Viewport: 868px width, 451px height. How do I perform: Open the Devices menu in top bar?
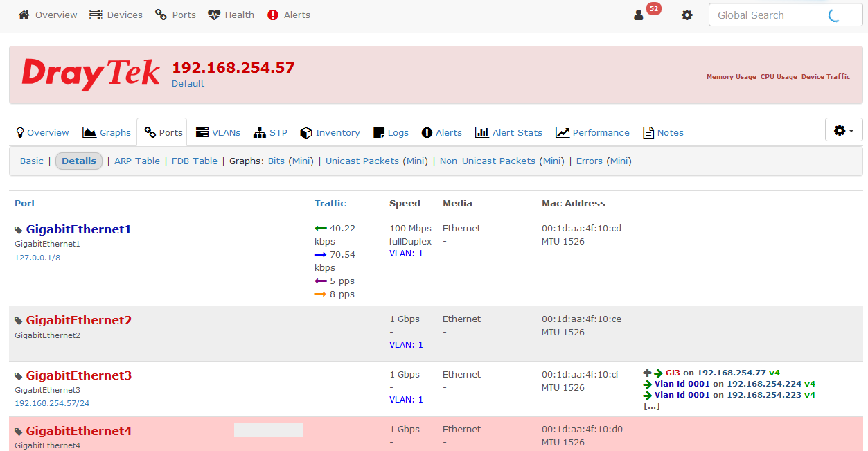(116, 15)
